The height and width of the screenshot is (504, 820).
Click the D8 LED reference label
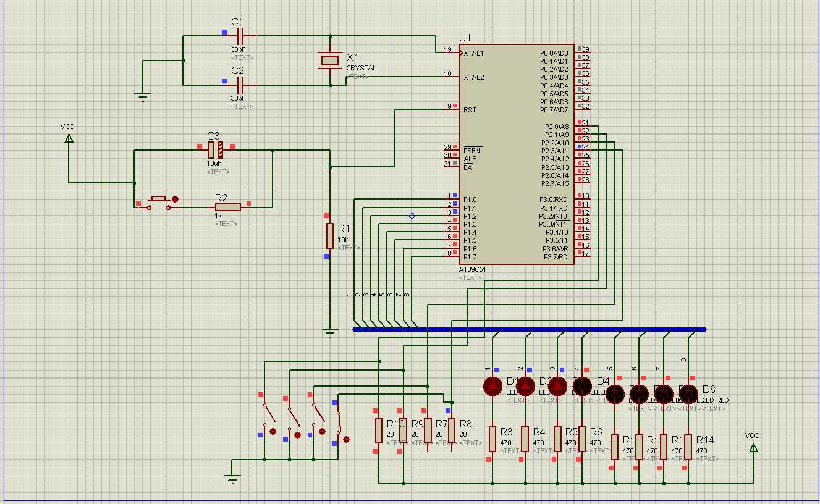tap(709, 389)
